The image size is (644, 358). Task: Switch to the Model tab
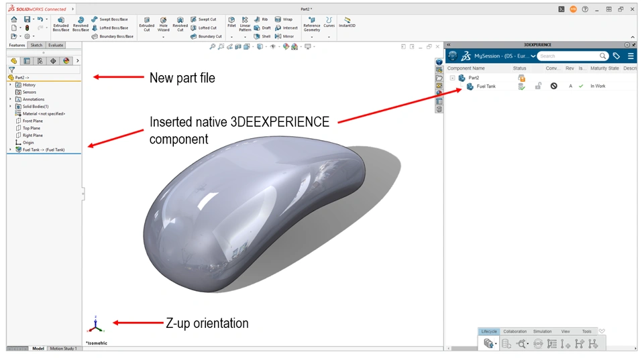coord(38,349)
